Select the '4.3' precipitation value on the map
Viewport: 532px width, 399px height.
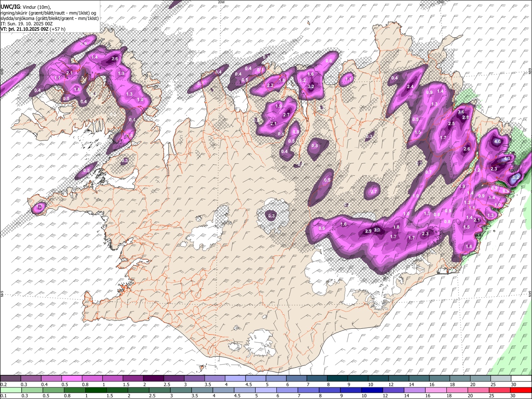click(507, 159)
